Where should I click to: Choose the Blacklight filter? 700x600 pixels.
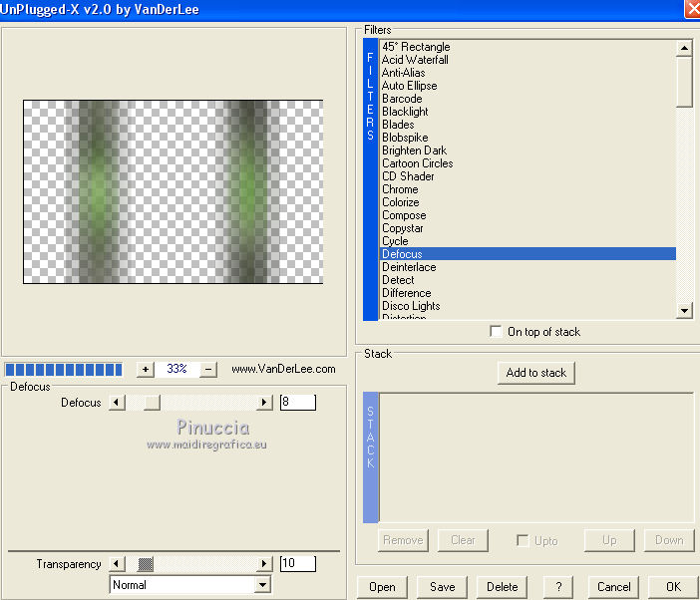[x=527, y=111]
